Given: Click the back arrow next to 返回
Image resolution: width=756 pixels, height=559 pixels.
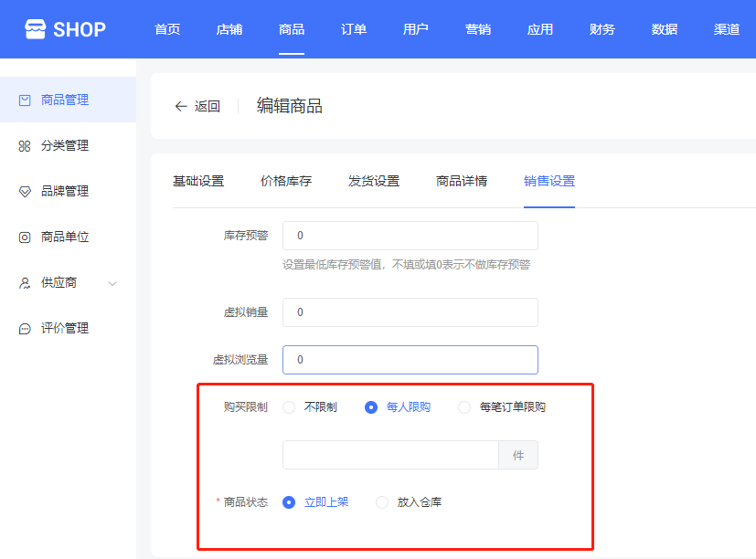Looking at the screenshot, I should 181,106.
